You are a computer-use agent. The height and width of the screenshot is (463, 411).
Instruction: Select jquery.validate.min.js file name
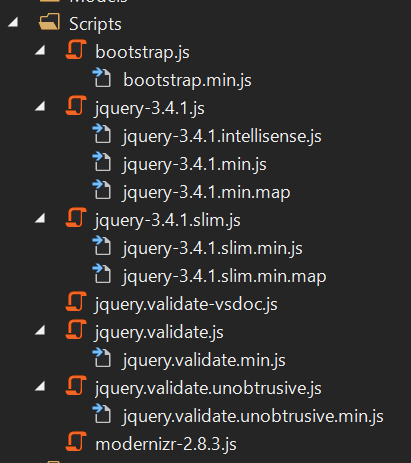tap(204, 361)
